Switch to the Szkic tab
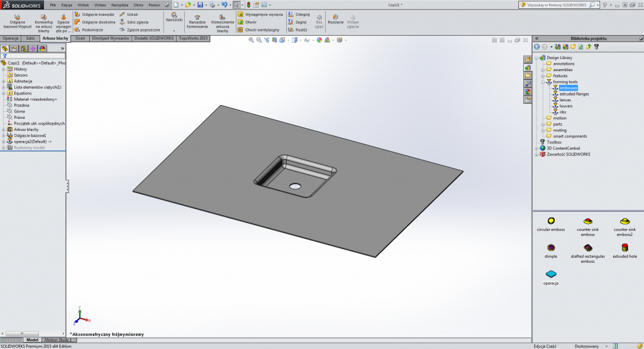Screen dimensions: 644x349 pyautogui.click(x=30, y=38)
